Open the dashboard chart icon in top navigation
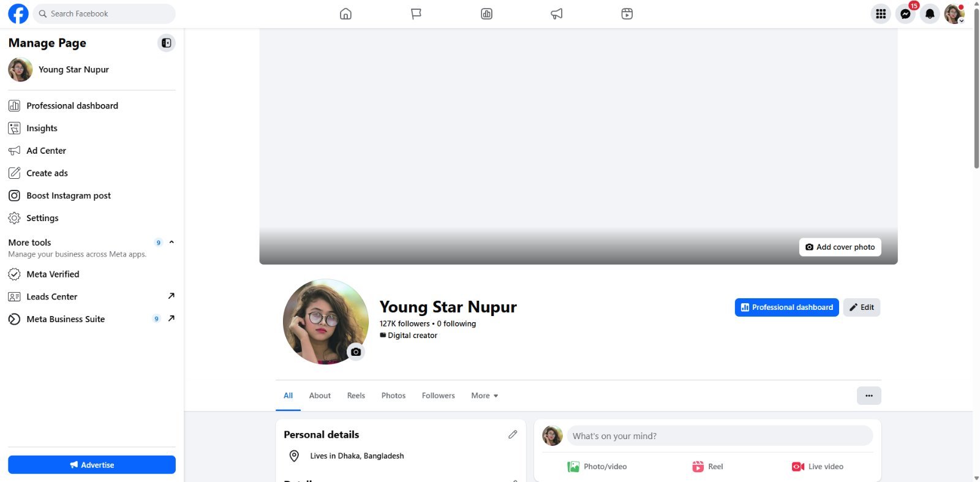The height and width of the screenshot is (482, 980). pos(486,13)
